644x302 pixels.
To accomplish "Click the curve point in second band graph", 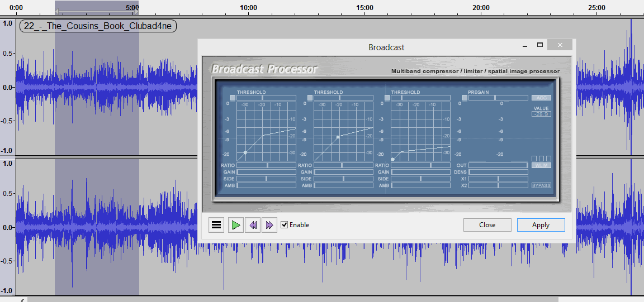I will point(338,137).
